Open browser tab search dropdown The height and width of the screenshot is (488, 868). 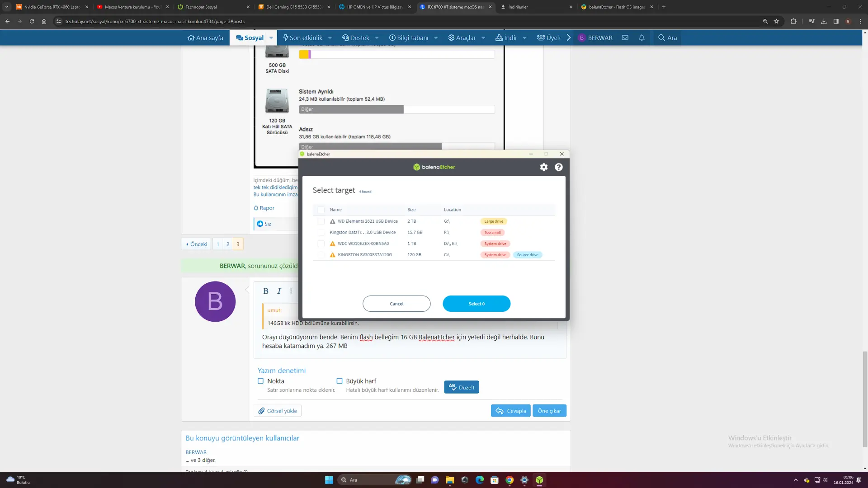pos(7,7)
